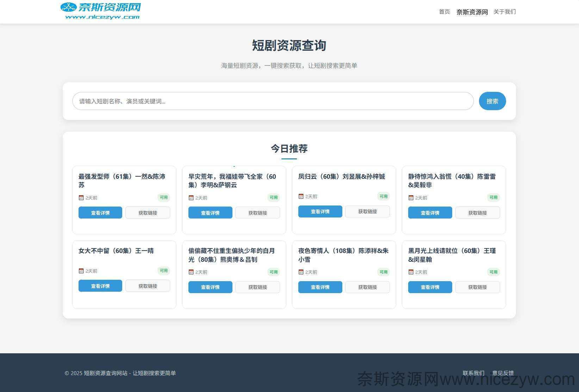This screenshot has height=392, width=579.
Task: Click calendar icon on 最强发型师 card
Action: [x=81, y=198]
